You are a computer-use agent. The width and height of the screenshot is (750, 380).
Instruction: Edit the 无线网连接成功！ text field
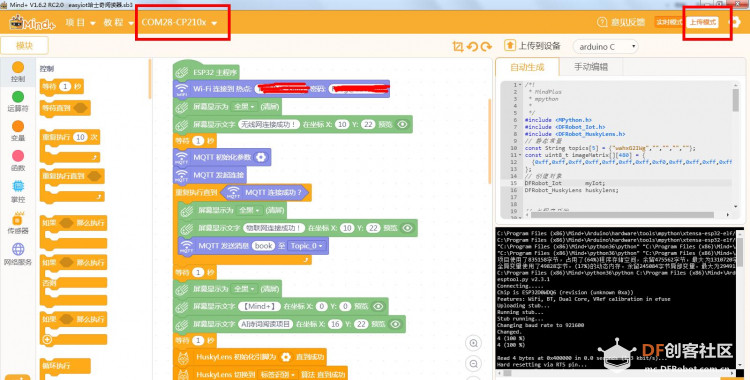269,124
